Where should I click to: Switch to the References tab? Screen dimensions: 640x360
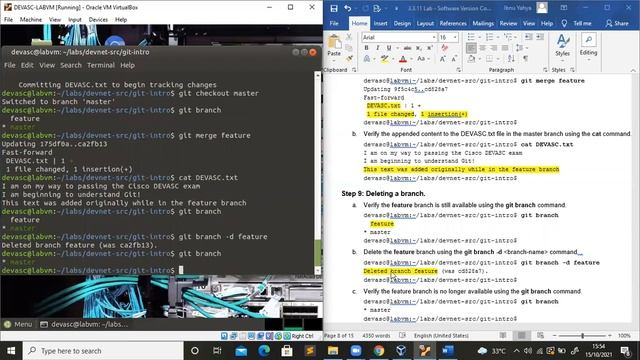(453, 23)
